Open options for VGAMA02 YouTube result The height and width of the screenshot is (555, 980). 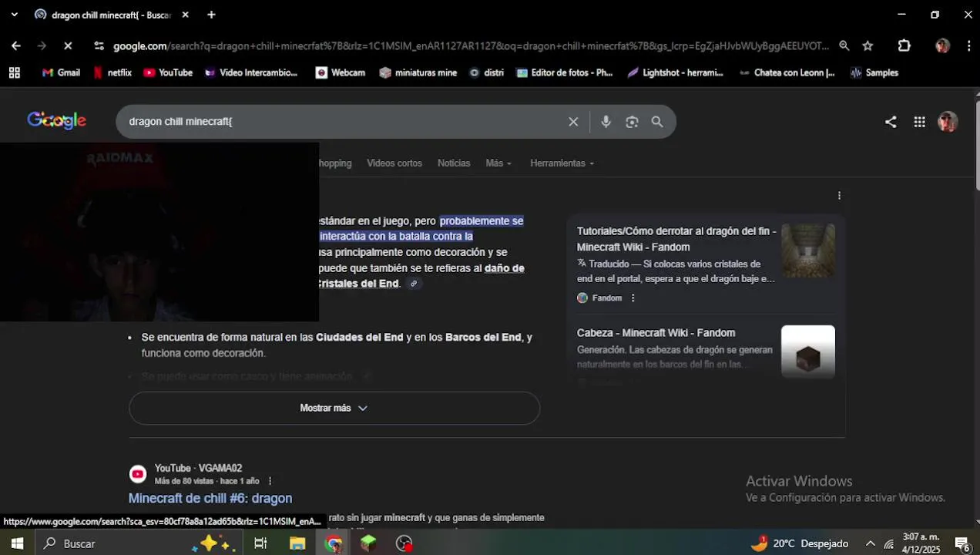270,481
